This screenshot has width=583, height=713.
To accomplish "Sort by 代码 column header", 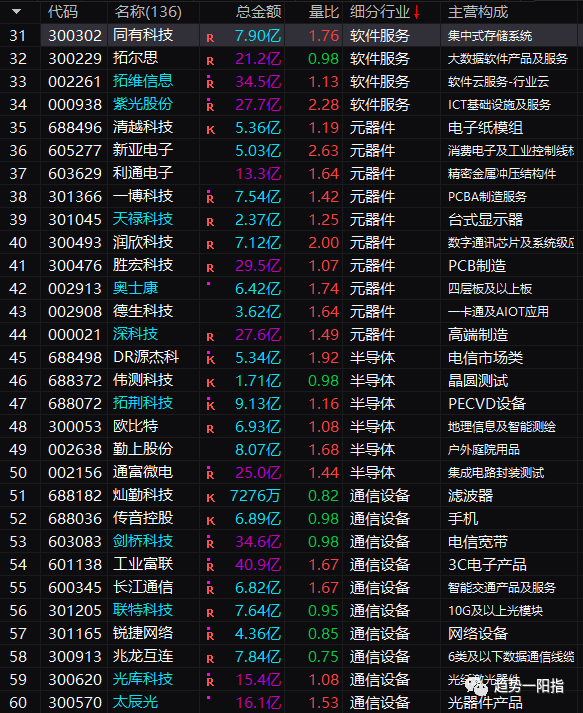I will tap(63, 12).
